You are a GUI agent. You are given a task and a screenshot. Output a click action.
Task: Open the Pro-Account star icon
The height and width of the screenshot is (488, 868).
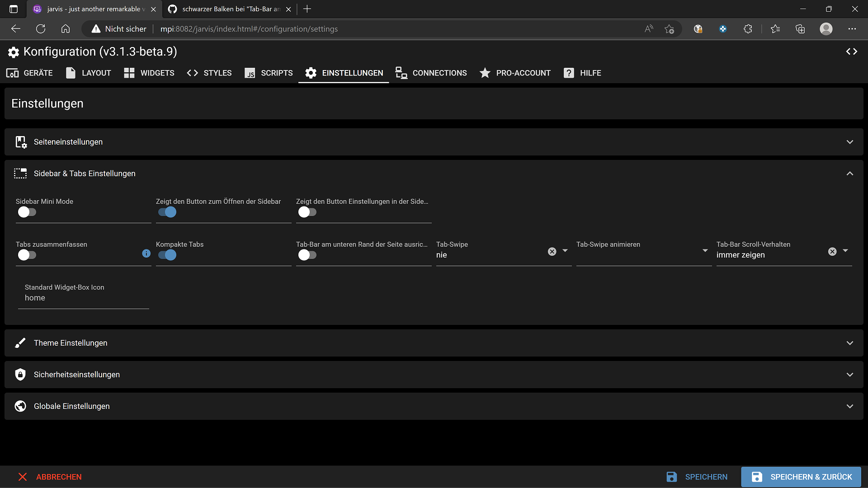coord(485,73)
